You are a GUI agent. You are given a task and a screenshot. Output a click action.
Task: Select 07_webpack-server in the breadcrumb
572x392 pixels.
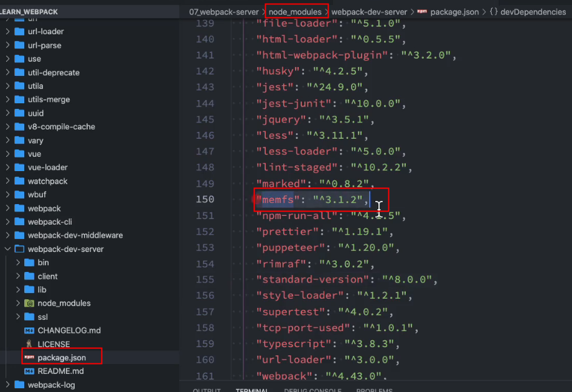223,12
